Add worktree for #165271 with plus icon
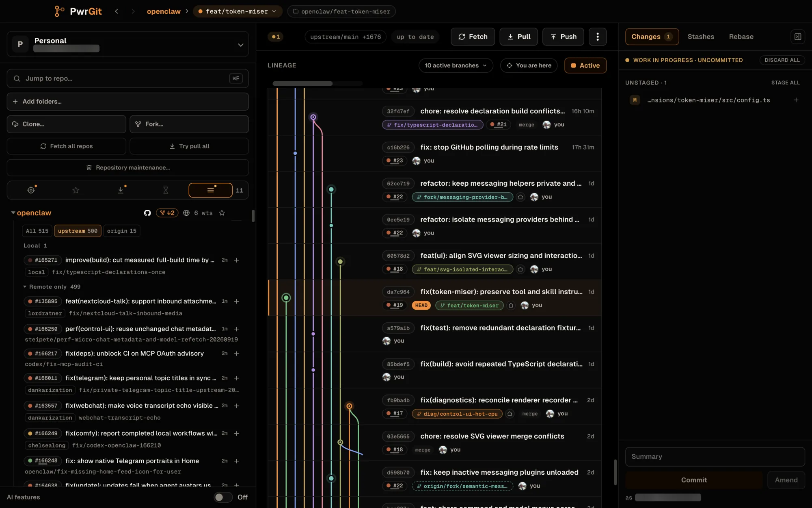 [x=236, y=260]
